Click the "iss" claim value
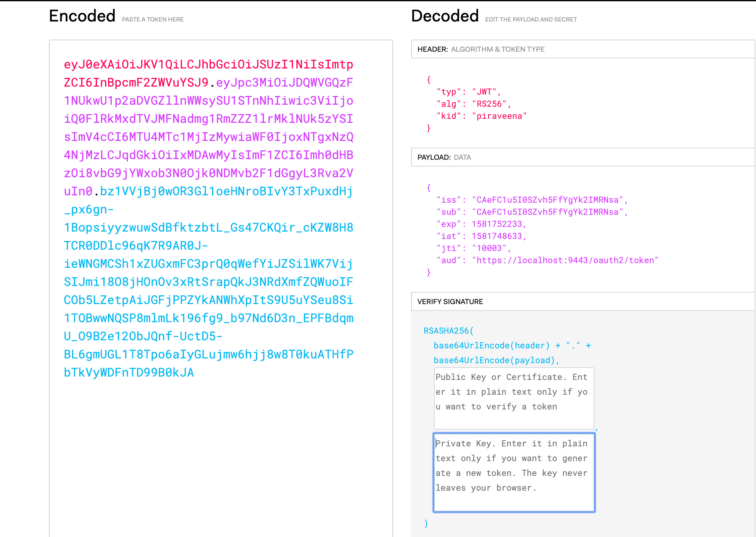Image resolution: width=756 pixels, height=537 pixels. [x=547, y=200]
